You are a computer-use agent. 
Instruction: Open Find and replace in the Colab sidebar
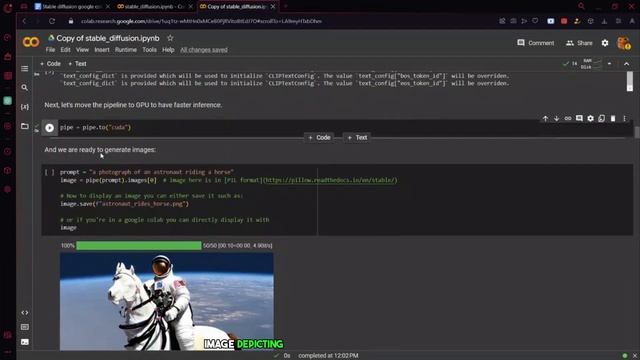[24, 87]
